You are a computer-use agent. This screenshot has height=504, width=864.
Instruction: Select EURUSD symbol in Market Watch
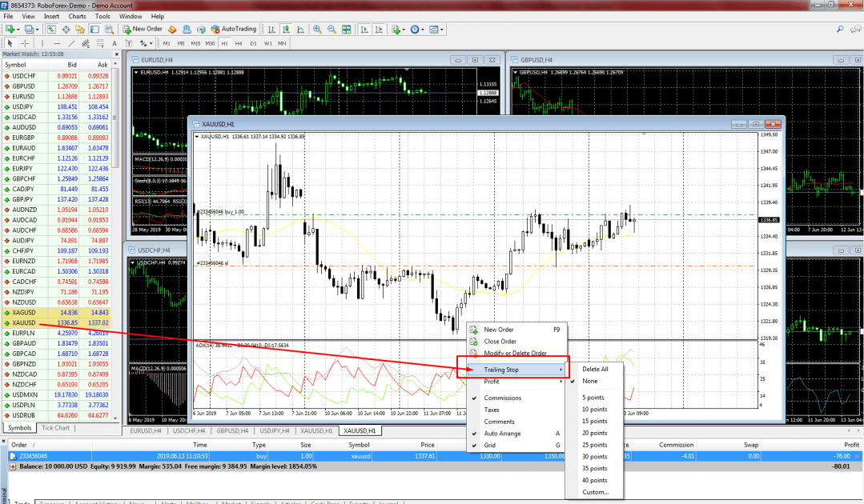(x=56, y=96)
